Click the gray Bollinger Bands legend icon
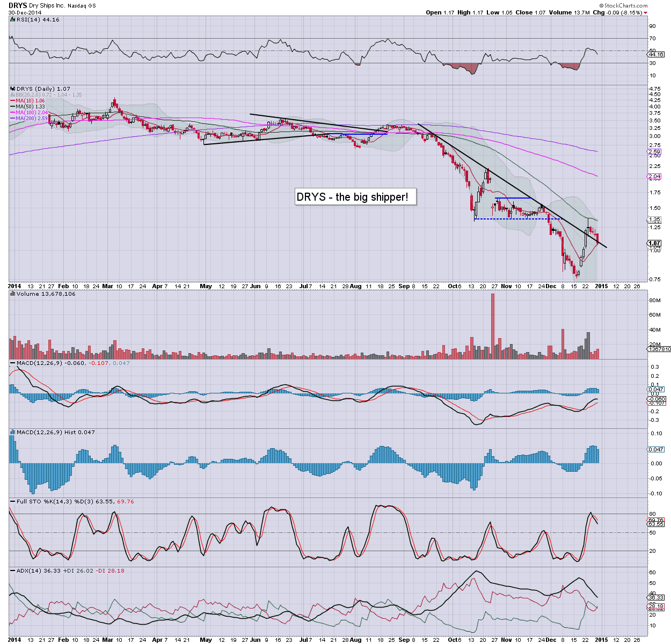The image size is (671, 644). [13, 94]
